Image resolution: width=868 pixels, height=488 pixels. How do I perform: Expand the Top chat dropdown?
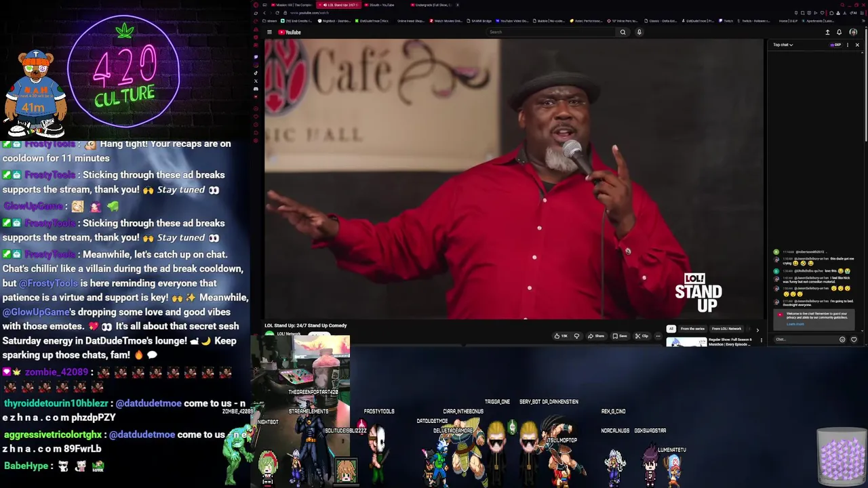click(x=783, y=45)
